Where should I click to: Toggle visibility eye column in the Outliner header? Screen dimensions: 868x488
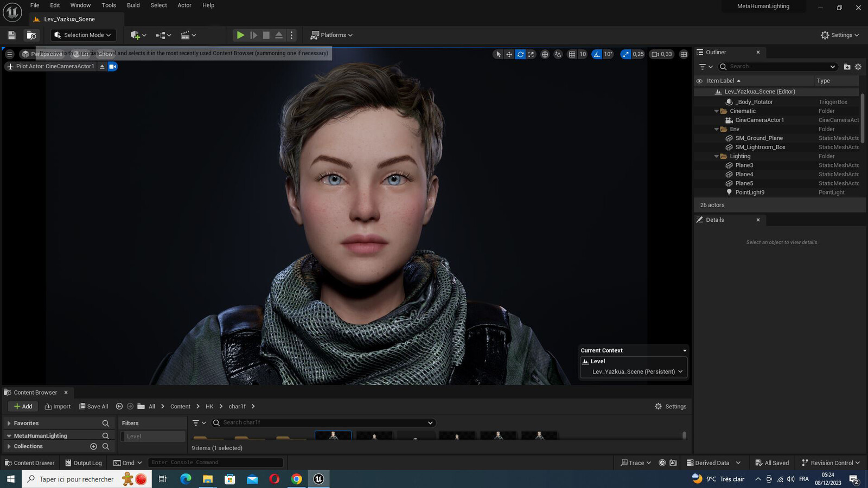coord(699,81)
